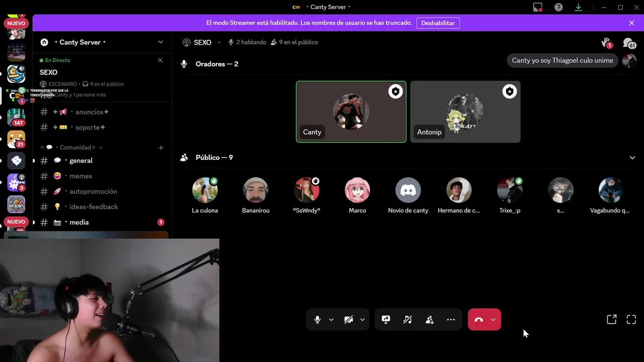
Task: Click upper NUEVO unread indicator
Action: pos(16,23)
